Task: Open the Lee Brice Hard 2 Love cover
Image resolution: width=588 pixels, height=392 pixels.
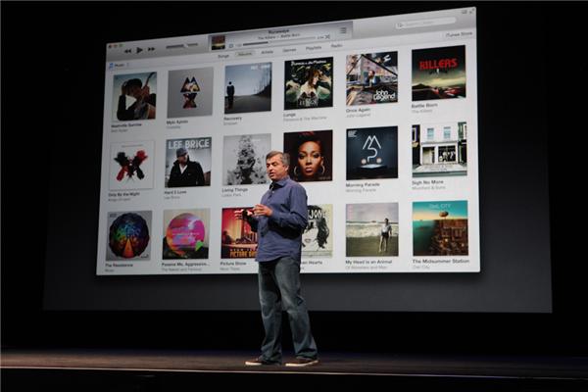Action: point(188,163)
